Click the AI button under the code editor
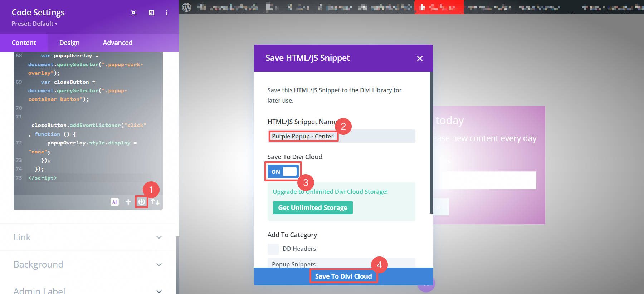Screen dimensions: 644x294 114,202
